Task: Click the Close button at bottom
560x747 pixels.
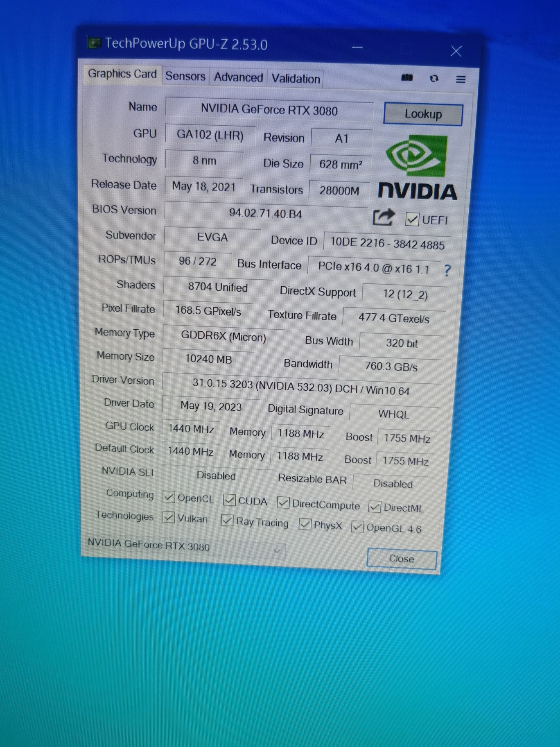Action: [x=401, y=559]
